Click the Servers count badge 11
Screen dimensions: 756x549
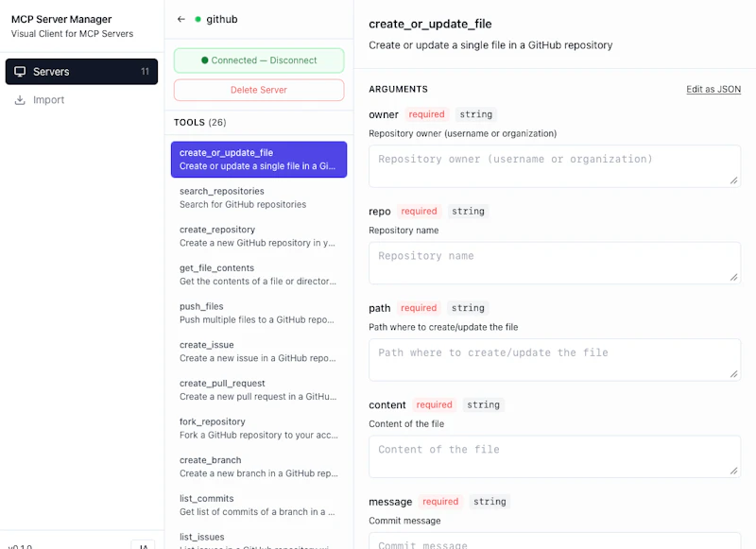click(x=145, y=71)
